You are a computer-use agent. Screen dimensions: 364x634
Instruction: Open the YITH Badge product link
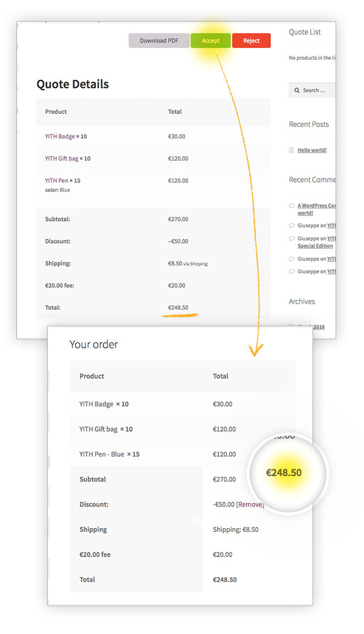coord(60,136)
